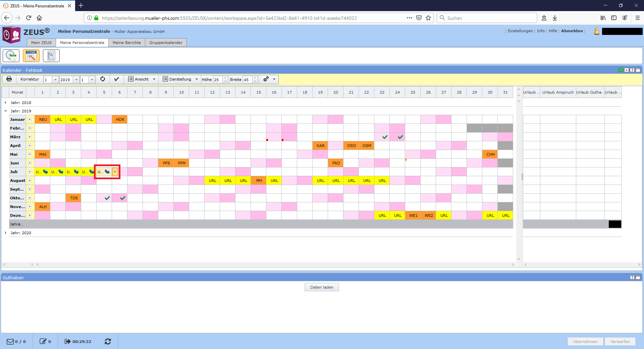This screenshot has height=349, width=644.
Task: Click the Abmelden link
Action: pos(572,31)
